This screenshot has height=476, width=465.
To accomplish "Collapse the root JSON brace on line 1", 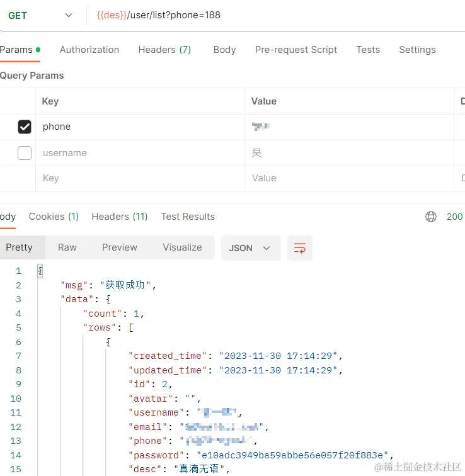I will (x=40, y=271).
